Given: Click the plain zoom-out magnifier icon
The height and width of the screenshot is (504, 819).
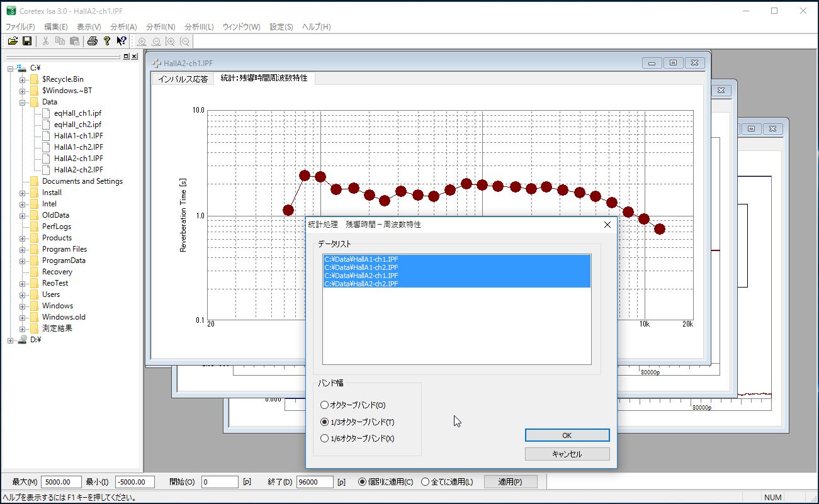Looking at the screenshot, I should pyautogui.click(x=156, y=42).
